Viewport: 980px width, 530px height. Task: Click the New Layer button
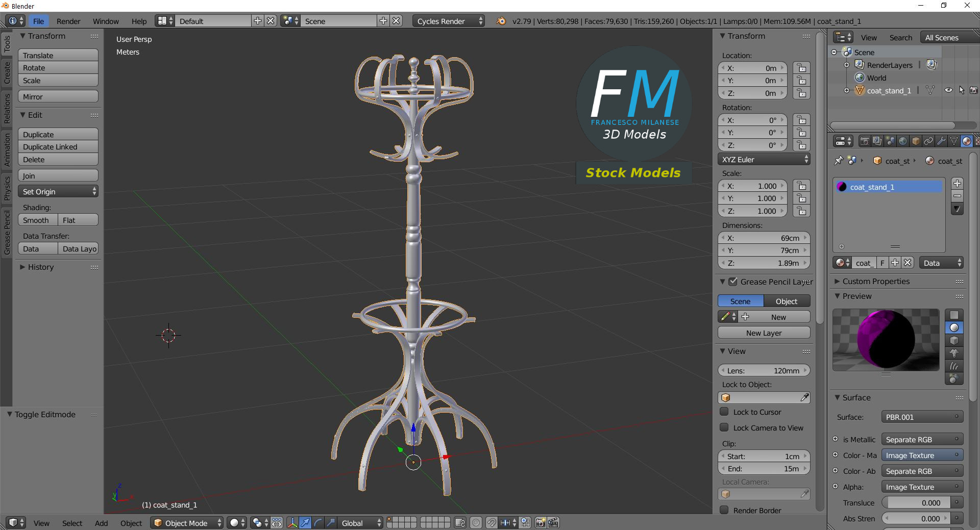click(764, 333)
